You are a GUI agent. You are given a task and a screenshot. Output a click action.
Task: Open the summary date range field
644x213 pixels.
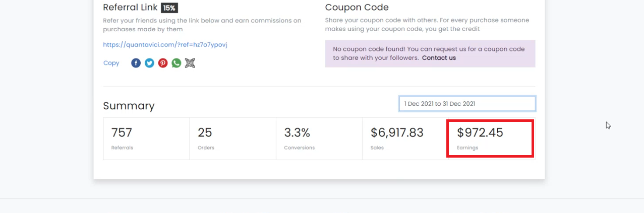467,104
